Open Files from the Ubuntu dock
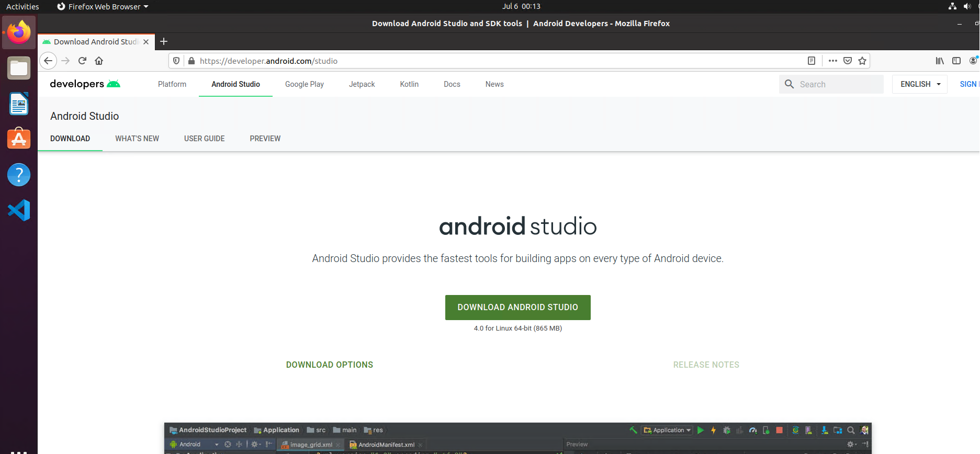This screenshot has width=980, height=454. [19, 68]
